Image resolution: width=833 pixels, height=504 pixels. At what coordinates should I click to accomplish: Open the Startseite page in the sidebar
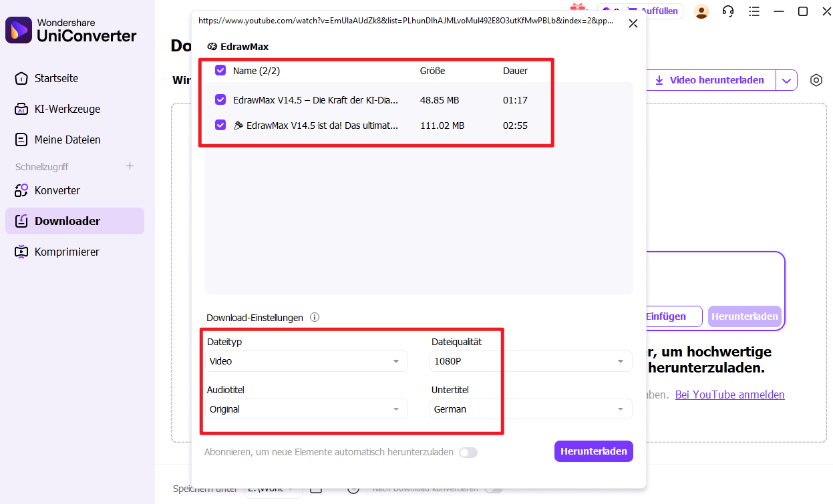58,78
